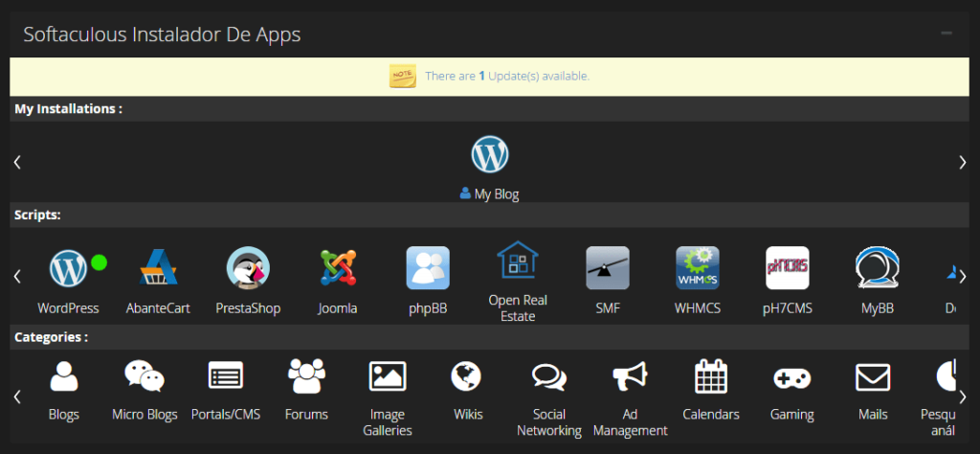
Task: Click the Open Real Estate text label
Action: point(518,308)
